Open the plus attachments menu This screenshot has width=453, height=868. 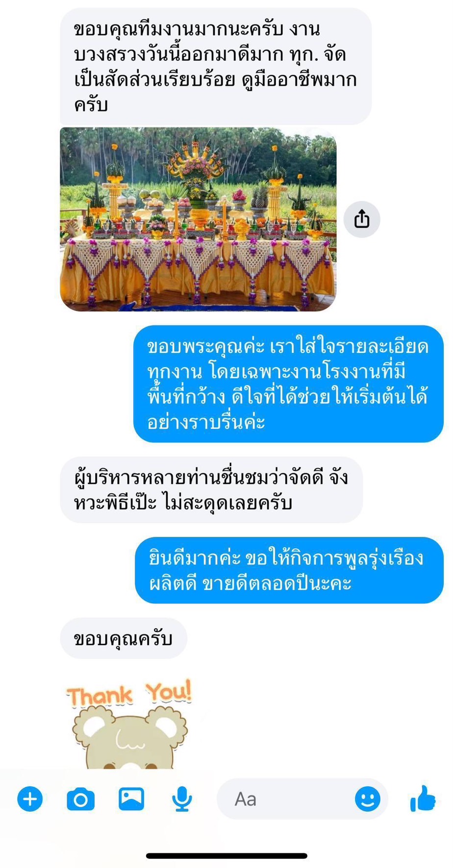[30, 799]
